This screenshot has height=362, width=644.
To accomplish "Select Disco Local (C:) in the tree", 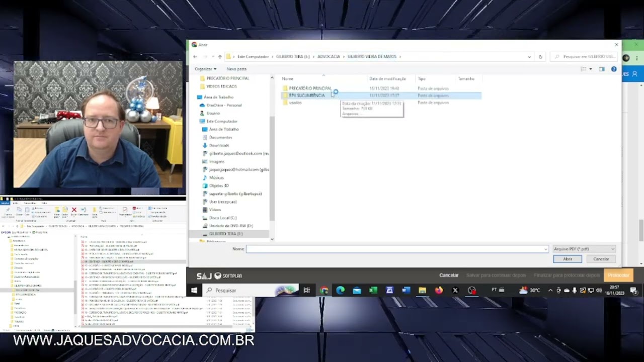I will tap(222, 218).
